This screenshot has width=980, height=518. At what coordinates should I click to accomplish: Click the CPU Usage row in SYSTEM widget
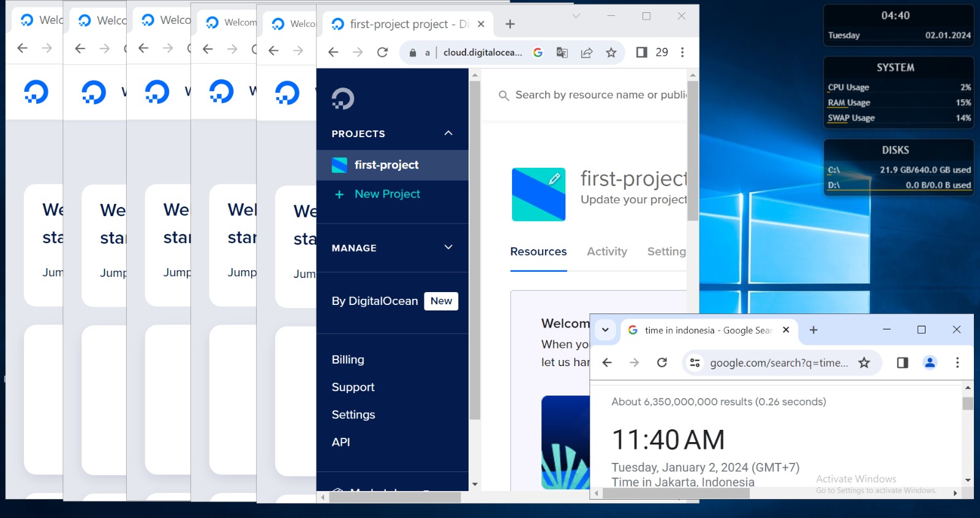(899, 88)
